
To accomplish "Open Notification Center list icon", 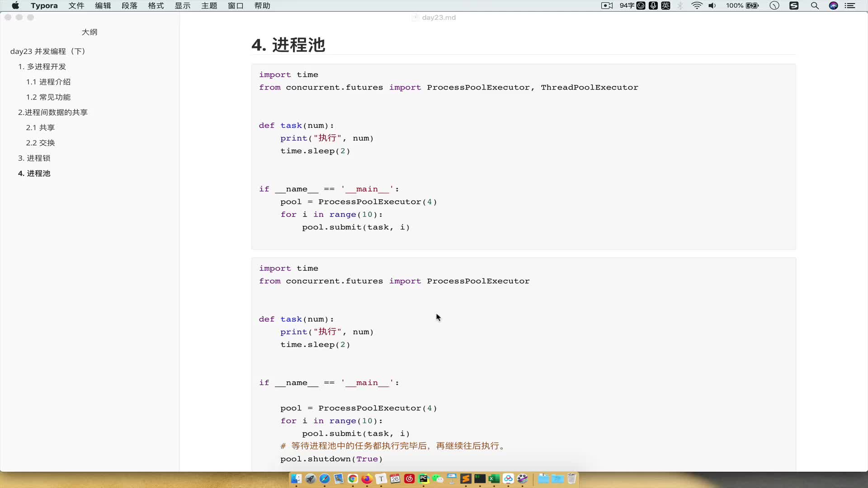I will pyautogui.click(x=850, y=5).
